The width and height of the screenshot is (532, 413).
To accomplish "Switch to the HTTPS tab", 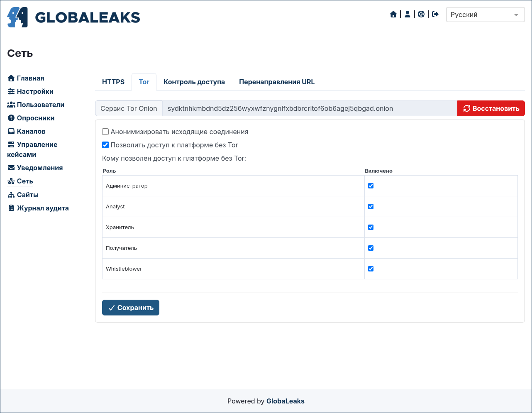I will click(113, 82).
